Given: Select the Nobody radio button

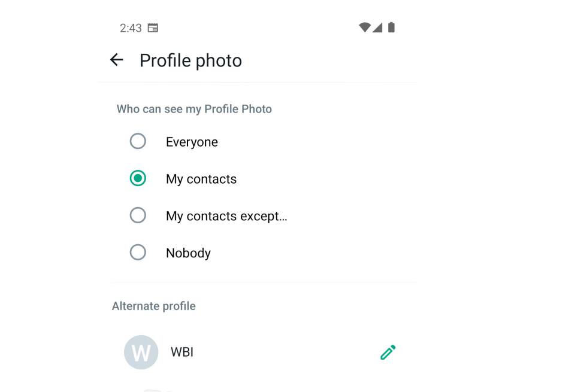Looking at the screenshot, I should [x=138, y=253].
